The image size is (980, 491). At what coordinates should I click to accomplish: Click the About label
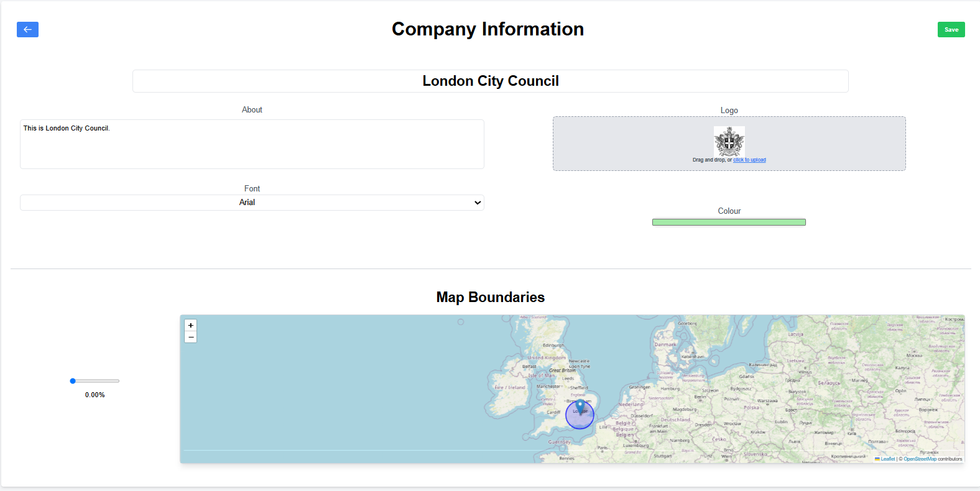(x=252, y=109)
